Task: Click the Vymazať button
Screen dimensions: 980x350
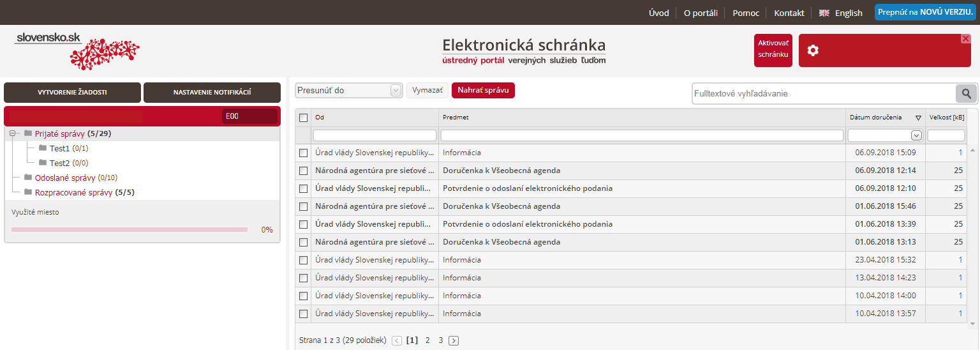Action: tap(427, 91)
